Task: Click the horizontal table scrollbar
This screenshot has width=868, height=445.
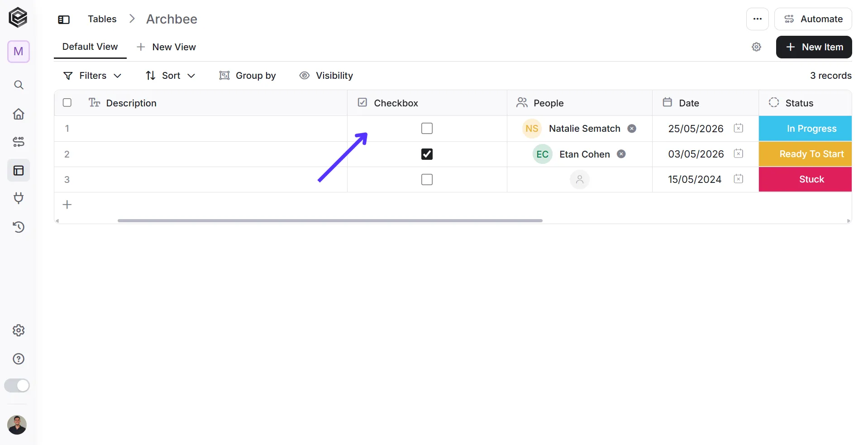Action: (330, 220)
